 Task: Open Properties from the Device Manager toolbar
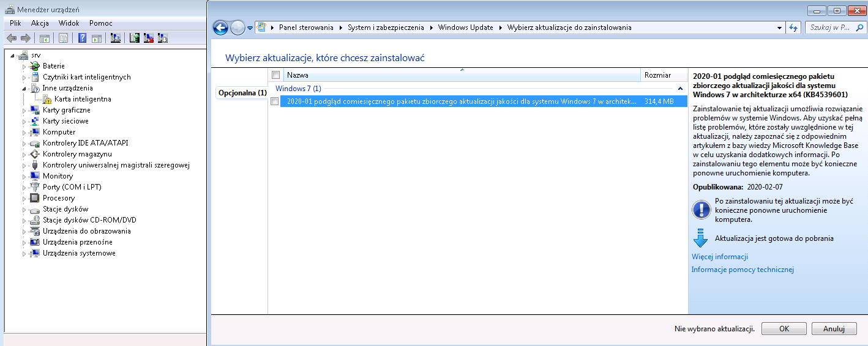(x=63, y=38)
